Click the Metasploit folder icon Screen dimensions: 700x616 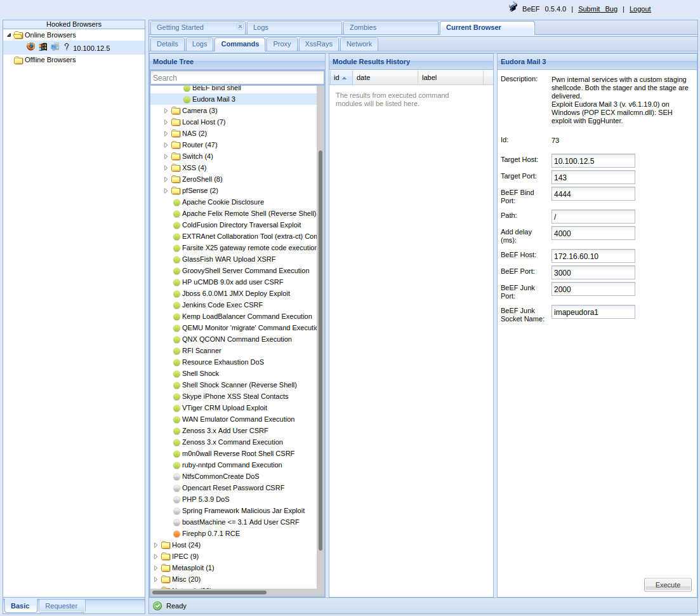click(166, 568)
